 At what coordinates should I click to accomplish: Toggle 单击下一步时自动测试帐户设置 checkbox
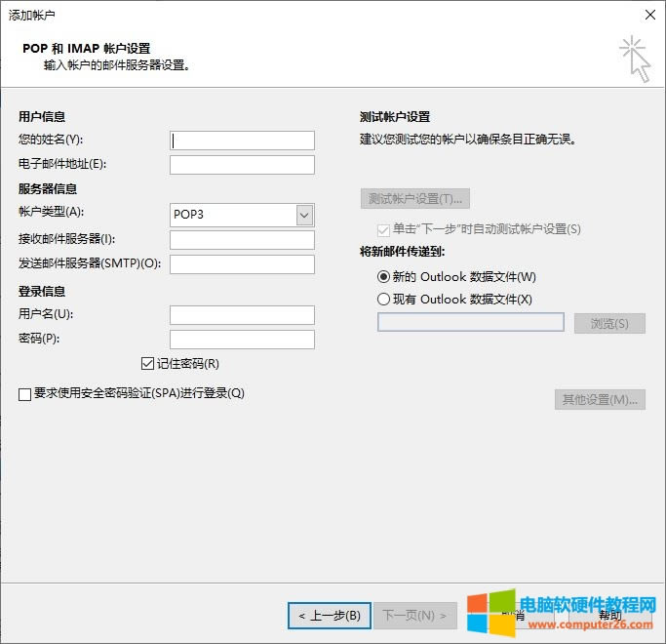383,229
